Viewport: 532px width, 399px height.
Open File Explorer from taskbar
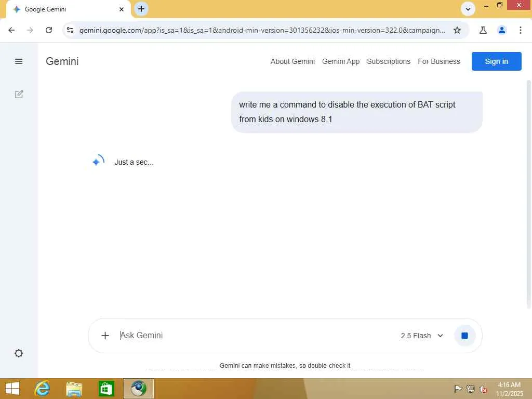[74, 389]
